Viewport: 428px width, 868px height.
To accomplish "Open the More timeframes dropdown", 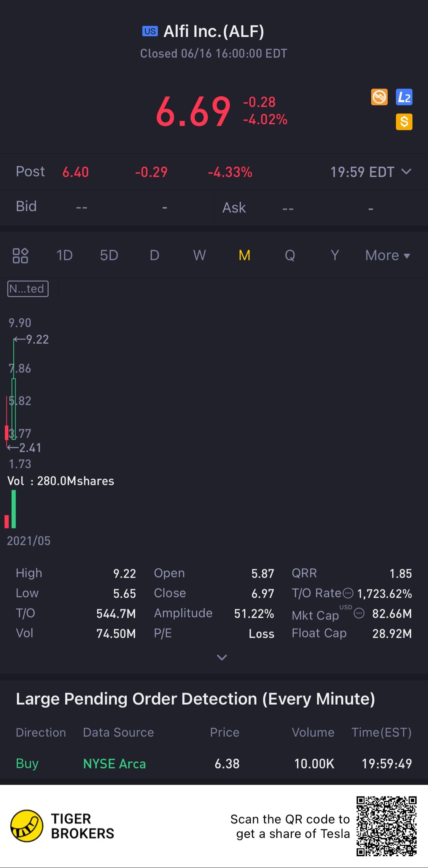I will [x=387, y=256].
